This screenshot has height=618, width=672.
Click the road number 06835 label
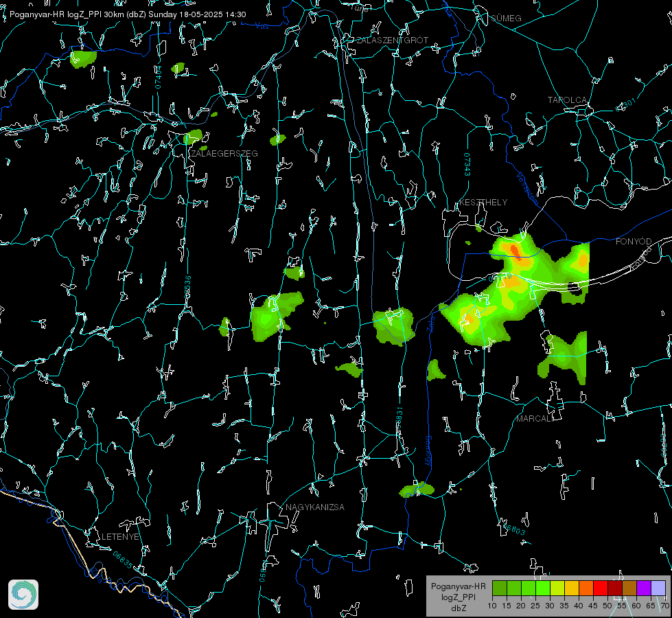coord(123,560)
